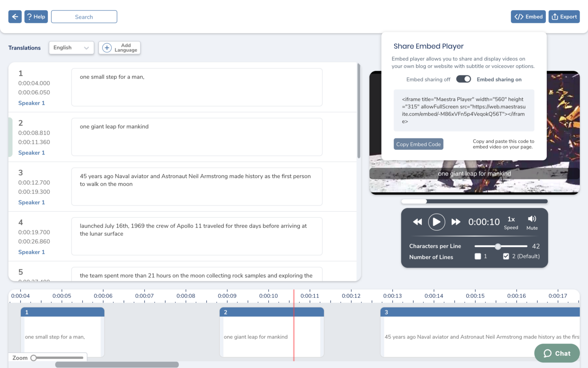
Task: Edit text 'one small step for a man,'
Action: (197, 87)
